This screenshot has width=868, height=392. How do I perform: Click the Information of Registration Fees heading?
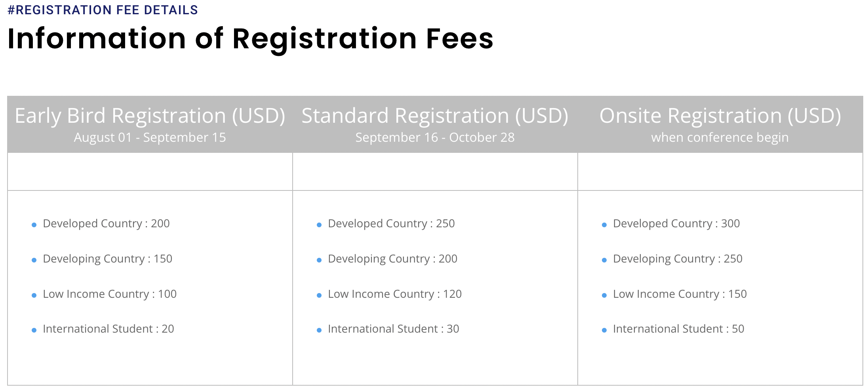pos(250,39)
